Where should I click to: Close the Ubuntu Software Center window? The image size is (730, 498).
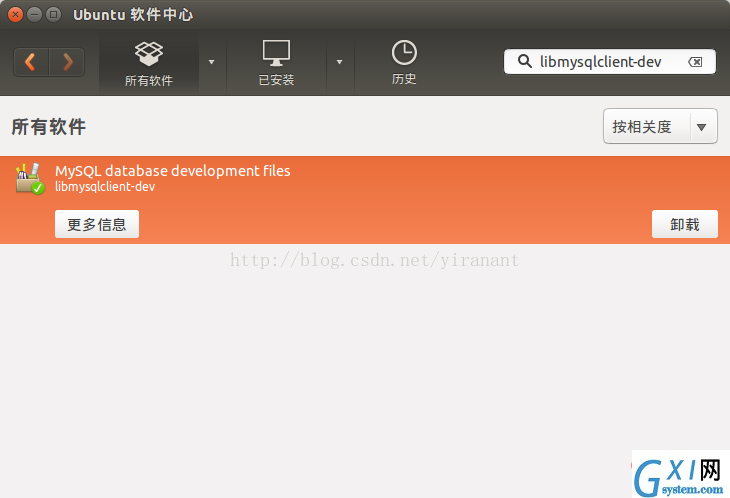pyautogui.click(x=15, y=14)
